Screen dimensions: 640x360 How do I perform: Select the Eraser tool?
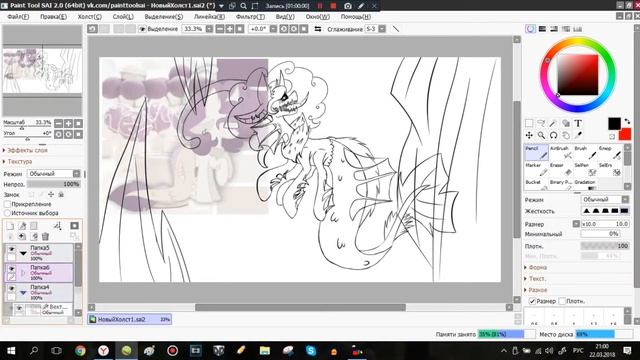click(x=561, y=169)
